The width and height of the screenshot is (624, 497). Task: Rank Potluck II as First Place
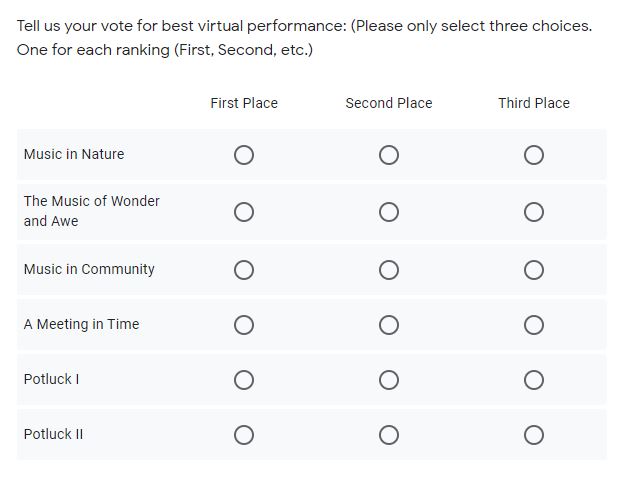[x=244, y=435]
